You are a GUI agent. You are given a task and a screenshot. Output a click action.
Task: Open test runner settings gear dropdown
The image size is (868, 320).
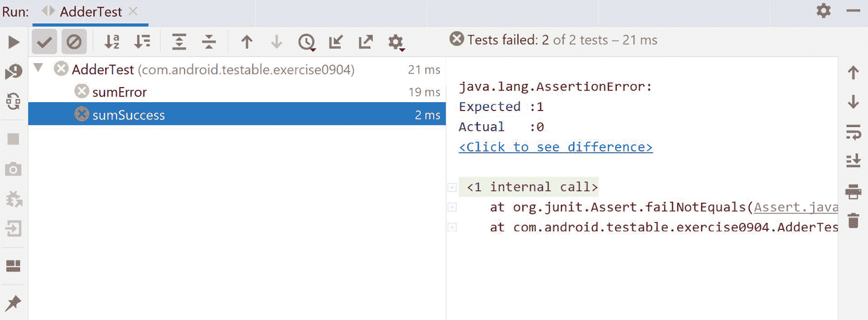point(396,42)
